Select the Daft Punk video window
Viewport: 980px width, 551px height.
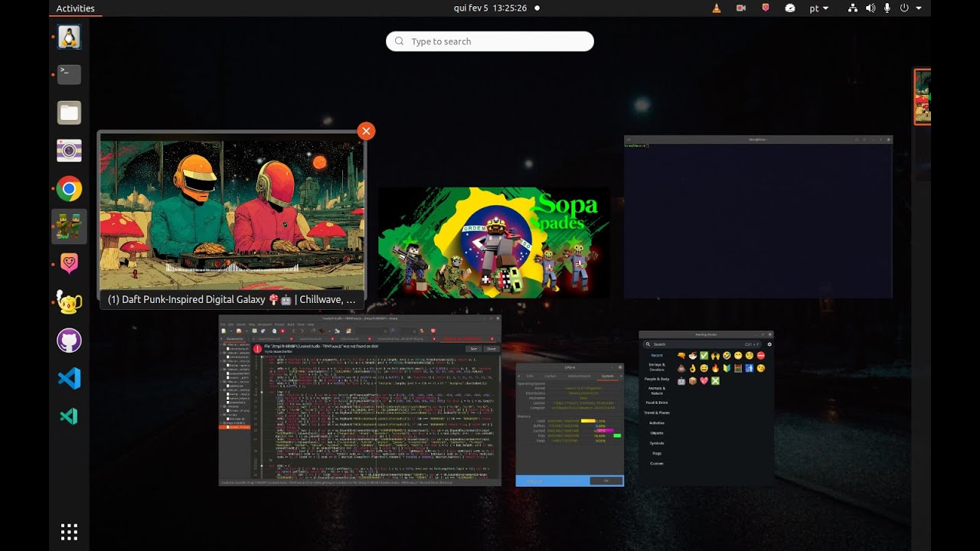point(232,210)
